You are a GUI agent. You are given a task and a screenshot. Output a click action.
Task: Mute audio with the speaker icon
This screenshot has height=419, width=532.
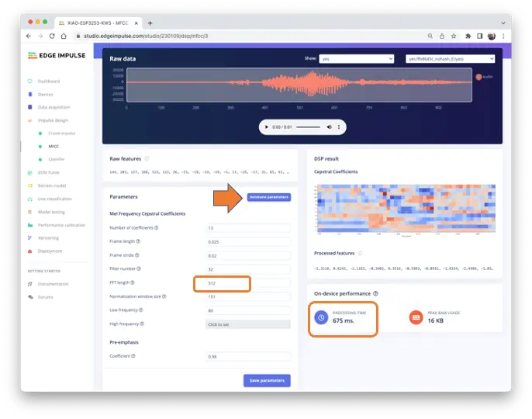pos(329,126)
